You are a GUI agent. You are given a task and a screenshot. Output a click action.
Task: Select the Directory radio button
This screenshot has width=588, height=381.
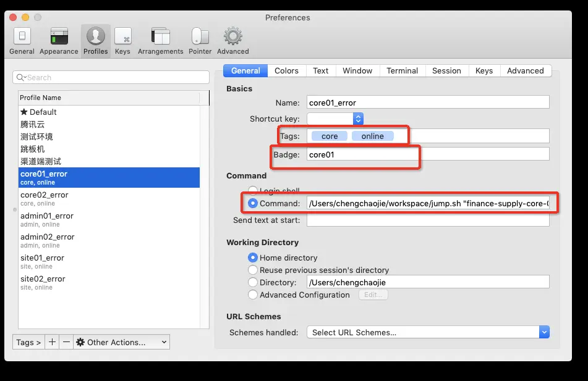tap(253, 282)
